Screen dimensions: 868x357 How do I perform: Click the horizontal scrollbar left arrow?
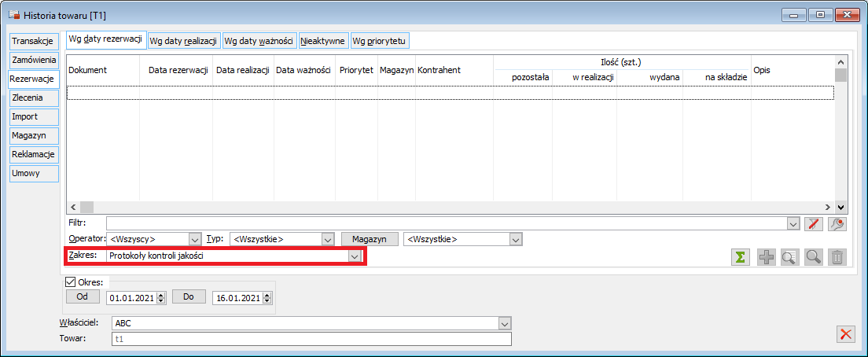coord(73,207)
